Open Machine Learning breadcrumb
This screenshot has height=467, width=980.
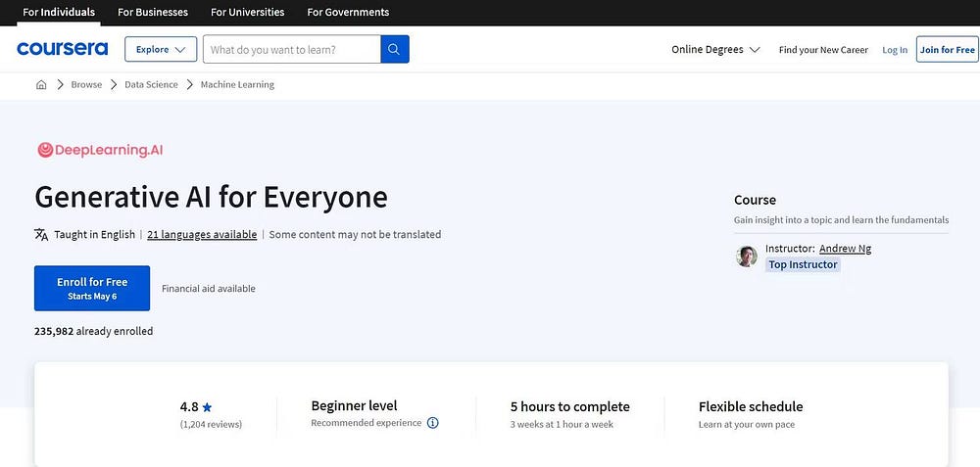pos(237,85)
